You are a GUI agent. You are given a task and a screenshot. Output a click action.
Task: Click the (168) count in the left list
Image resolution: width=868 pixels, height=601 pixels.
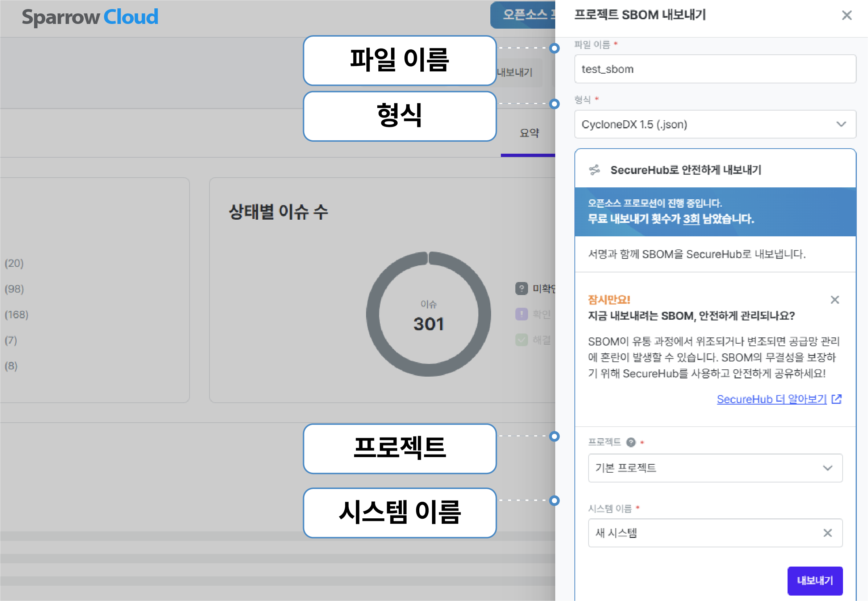(17, 314)
